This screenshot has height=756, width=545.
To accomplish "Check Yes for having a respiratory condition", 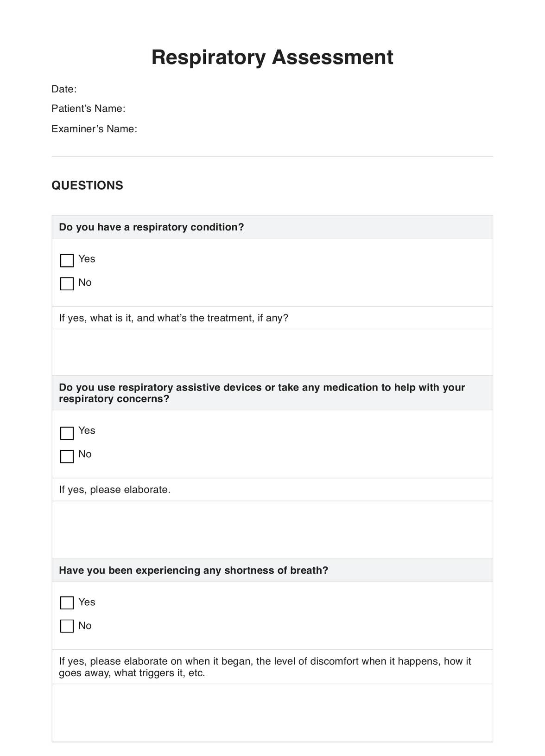I will (67, 261).
